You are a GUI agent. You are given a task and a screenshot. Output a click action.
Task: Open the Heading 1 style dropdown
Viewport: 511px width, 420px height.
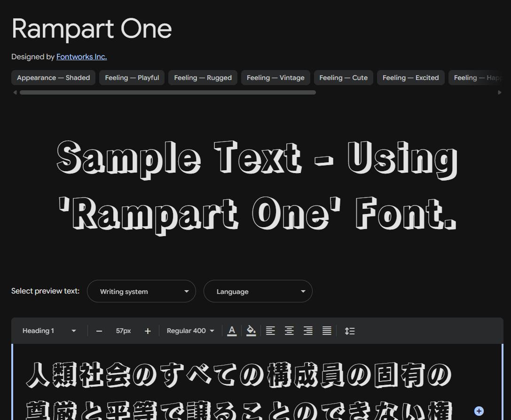[49, 331]
